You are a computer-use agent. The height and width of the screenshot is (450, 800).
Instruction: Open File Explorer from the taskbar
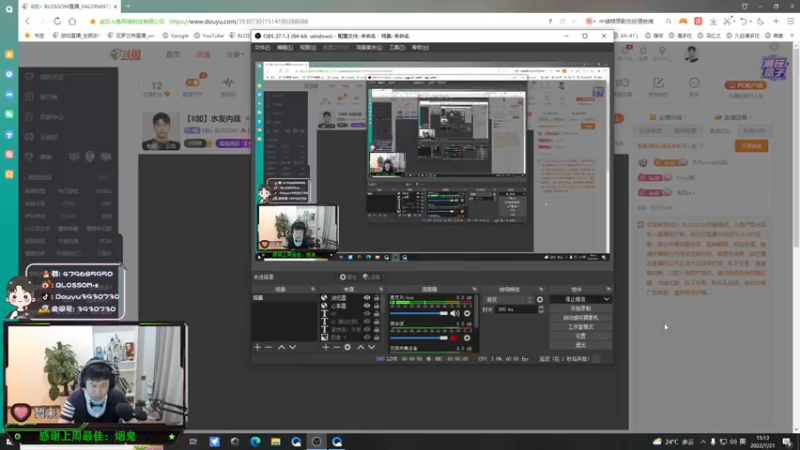[276, 441]
